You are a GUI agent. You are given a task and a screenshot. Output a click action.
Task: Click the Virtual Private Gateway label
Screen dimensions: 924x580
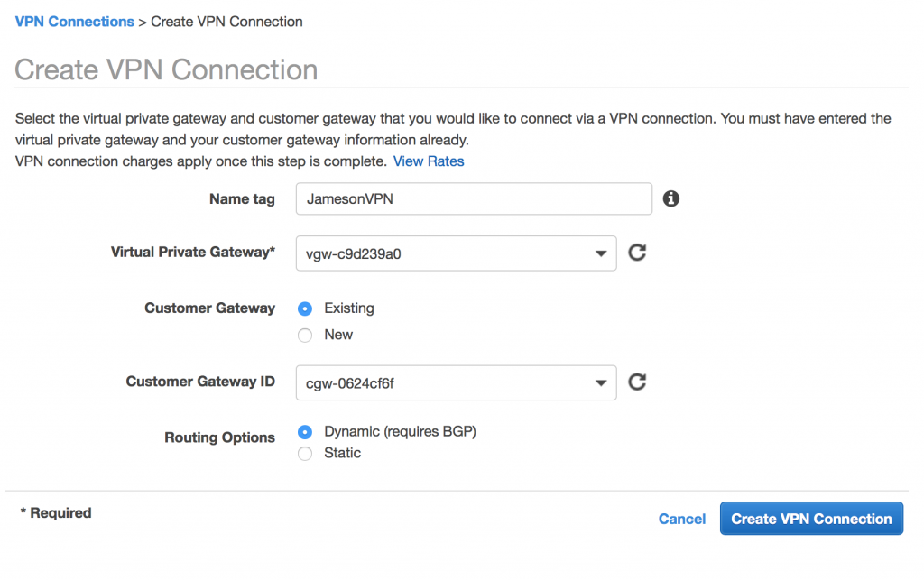click(192, 253)
